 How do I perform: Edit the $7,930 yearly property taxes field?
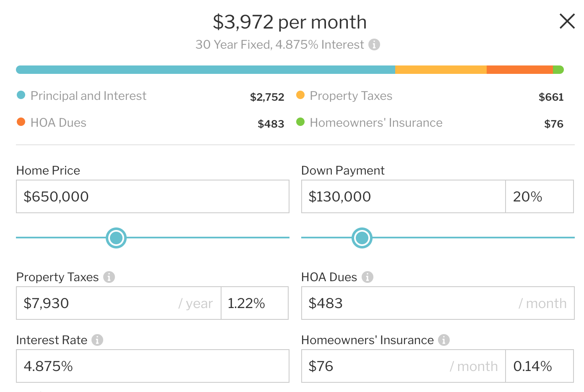[x=119, y=303]
